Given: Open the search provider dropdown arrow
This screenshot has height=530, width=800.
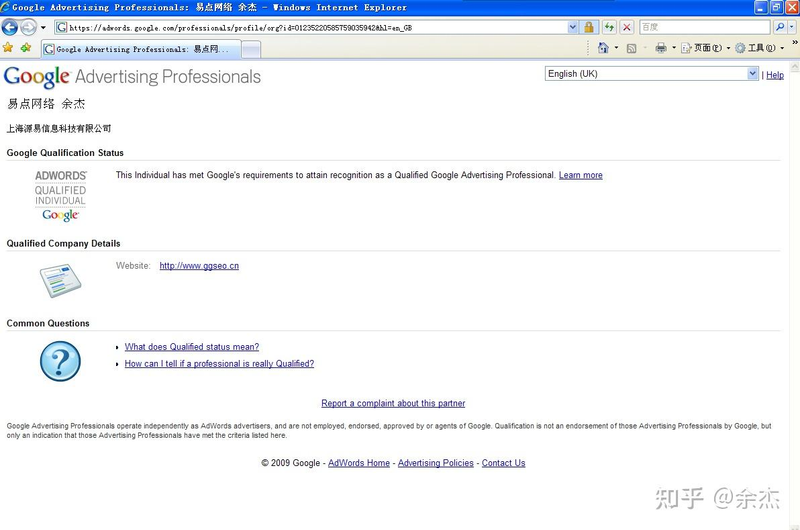Looking at the screenshot, I should 792,27.
